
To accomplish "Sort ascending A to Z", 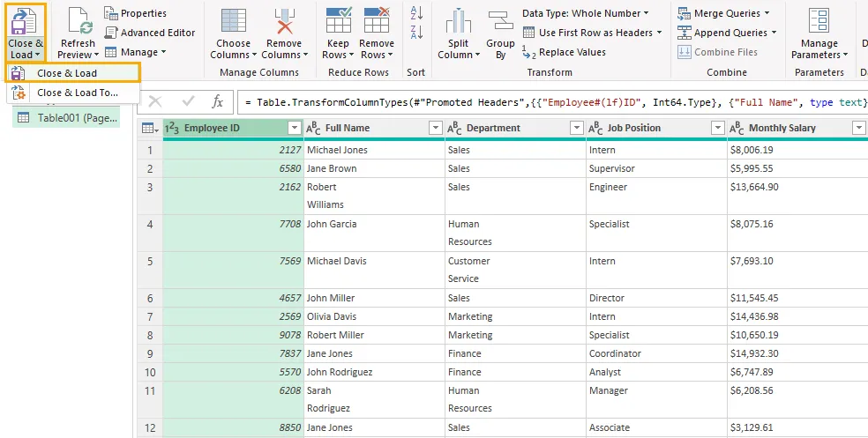I will tap(417, 12).
